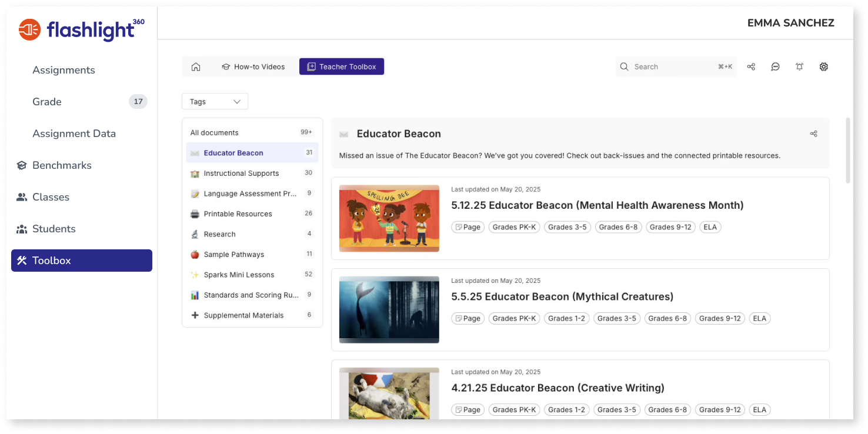This screenshot has width=868, height=434.
Task: Open the Tags dropdown
Action: click(215, 102)
